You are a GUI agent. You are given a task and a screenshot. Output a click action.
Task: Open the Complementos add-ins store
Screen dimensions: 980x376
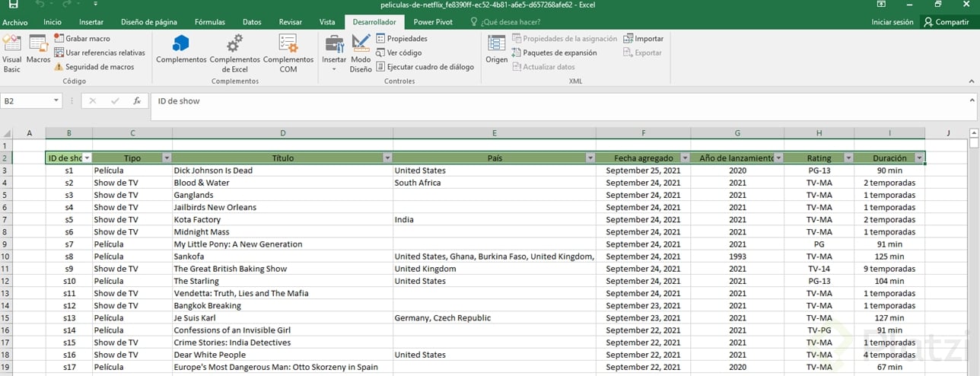pos(181,49)
